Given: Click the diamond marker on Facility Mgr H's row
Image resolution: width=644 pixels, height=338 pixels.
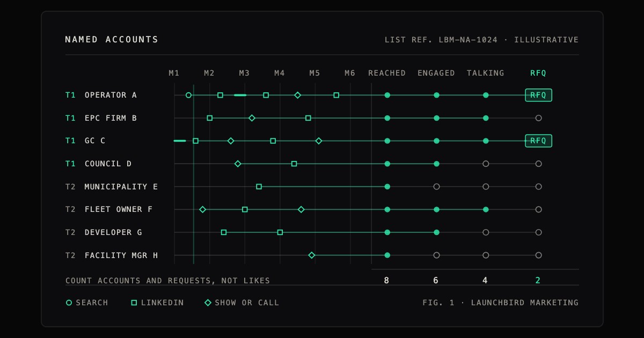Looking at the screenshot, I should coord(312,255).
